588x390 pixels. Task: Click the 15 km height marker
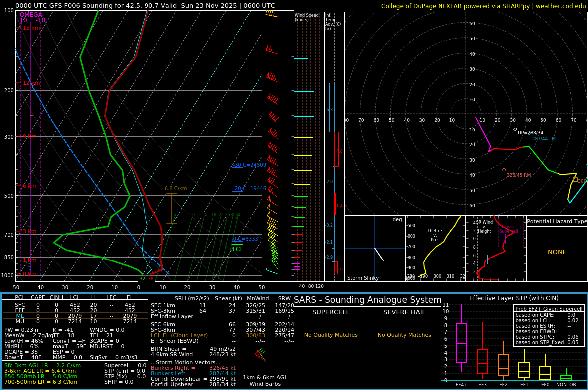click(31, 28)
